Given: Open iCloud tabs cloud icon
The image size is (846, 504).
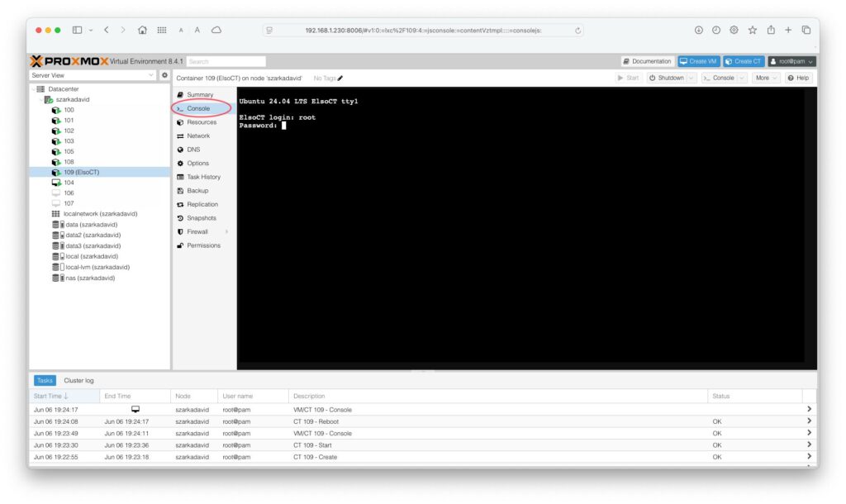Looking at the screenshot, I should [216, 31].
